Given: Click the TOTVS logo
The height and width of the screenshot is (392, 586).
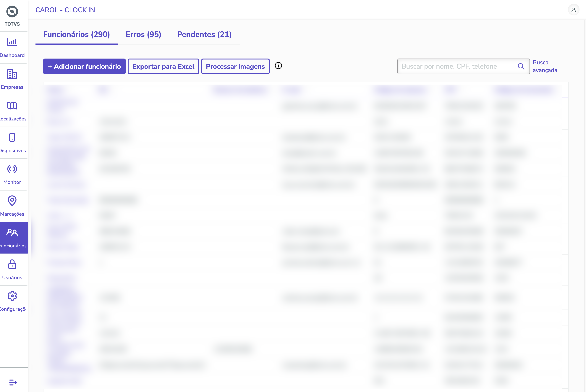Looking at the screenshot, I should 12,12.
